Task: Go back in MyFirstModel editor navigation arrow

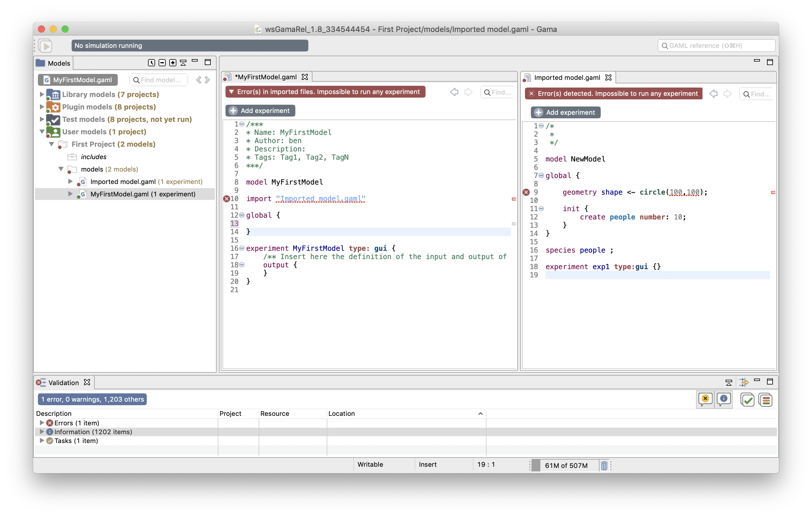Action: tap(454, 92)
